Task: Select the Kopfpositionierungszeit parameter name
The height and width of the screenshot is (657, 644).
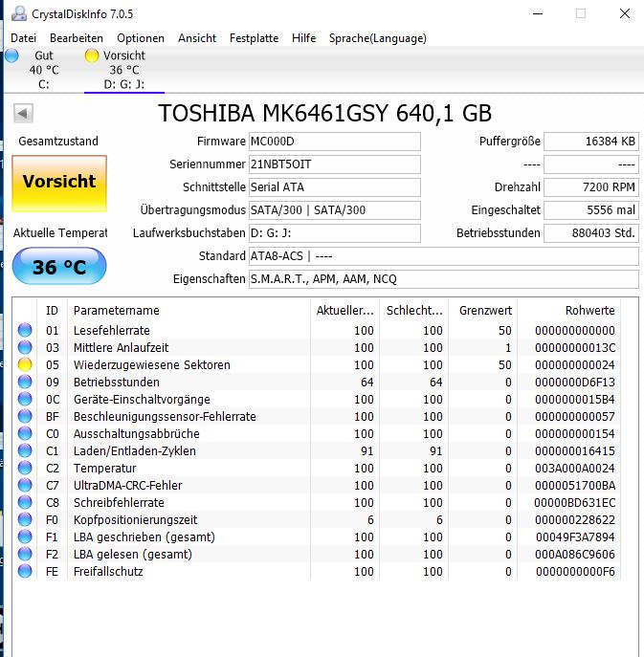Action: tap(135, 520)
